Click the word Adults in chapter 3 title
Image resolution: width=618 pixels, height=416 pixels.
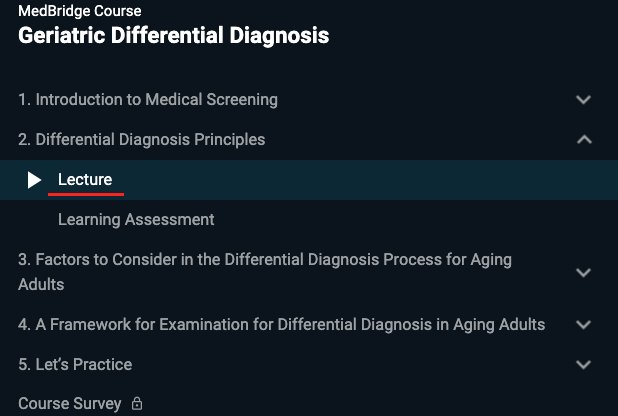[41, 285]
